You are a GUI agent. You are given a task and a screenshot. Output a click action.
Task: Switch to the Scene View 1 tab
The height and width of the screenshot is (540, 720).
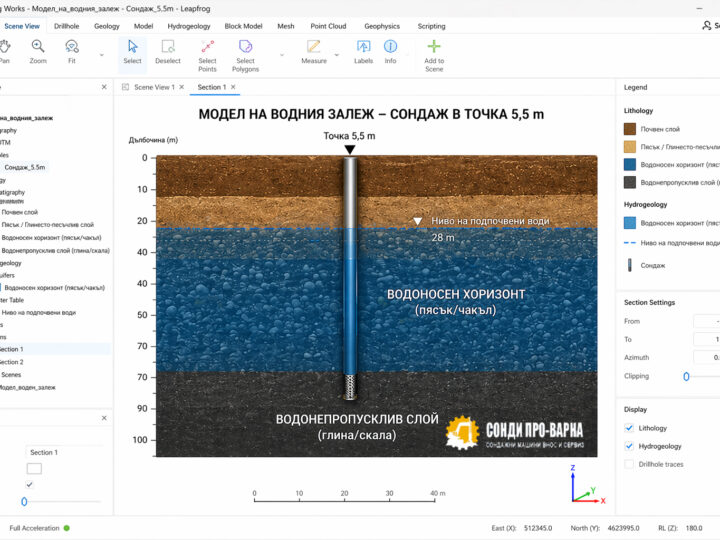[x=154, y=87]
